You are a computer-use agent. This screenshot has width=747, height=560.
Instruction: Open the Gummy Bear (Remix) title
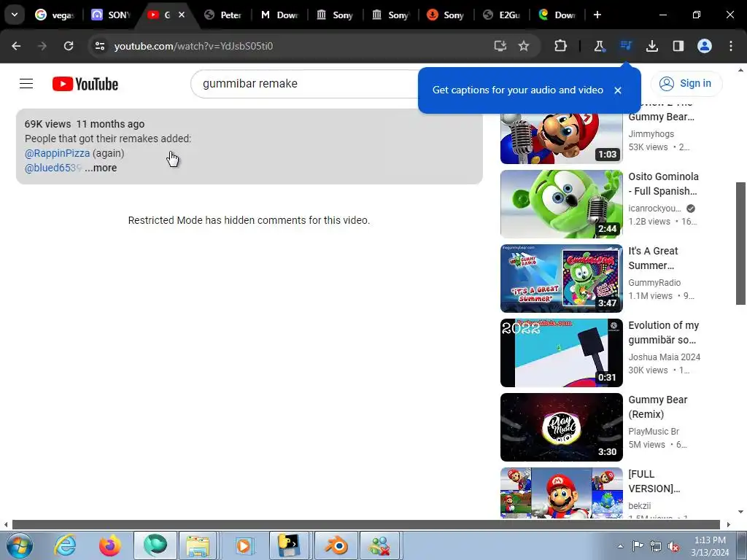click(658, 407)
